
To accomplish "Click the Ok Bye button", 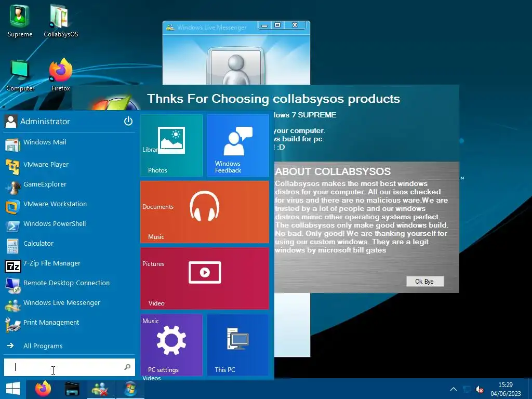I will click(x=425, y=281).
